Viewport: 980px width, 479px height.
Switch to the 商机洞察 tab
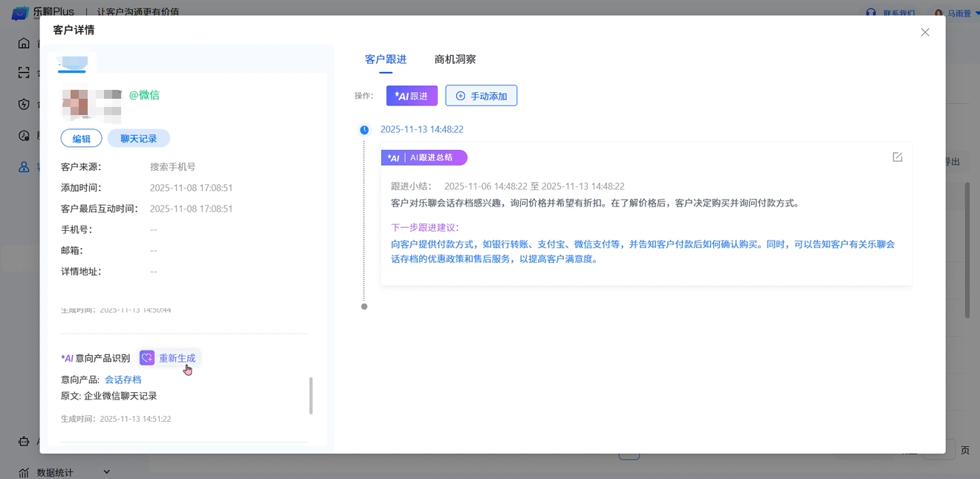tap(455, 59)
